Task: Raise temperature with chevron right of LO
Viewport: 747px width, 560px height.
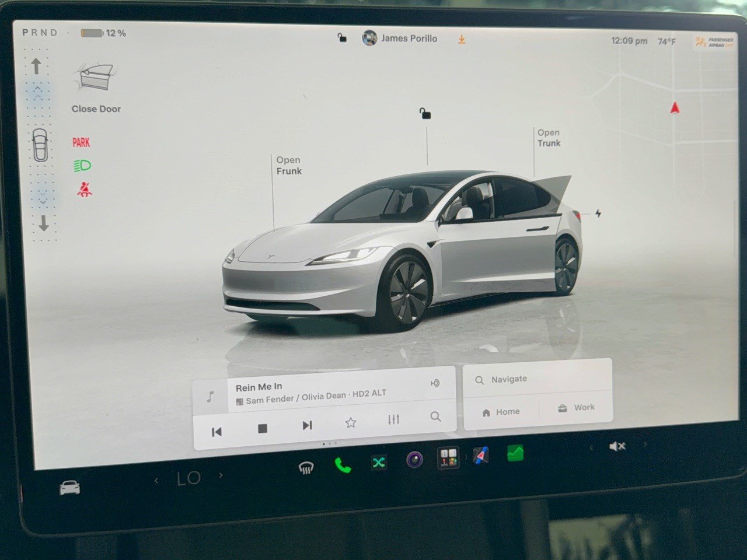Action: point(221,476)
